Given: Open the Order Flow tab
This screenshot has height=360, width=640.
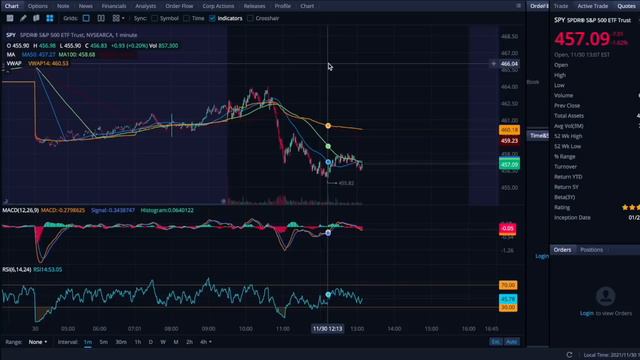Looking at the screenshot, I should click(x=179, y=6).
